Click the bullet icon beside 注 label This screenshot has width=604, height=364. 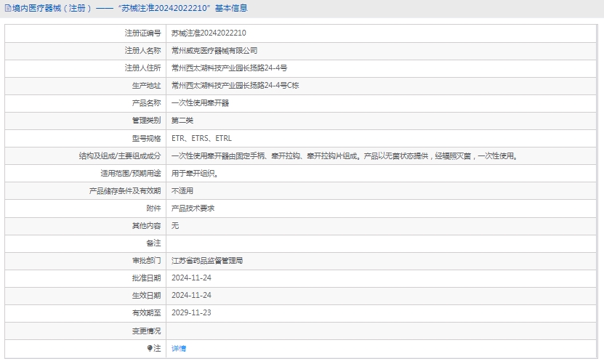(150, 348)
